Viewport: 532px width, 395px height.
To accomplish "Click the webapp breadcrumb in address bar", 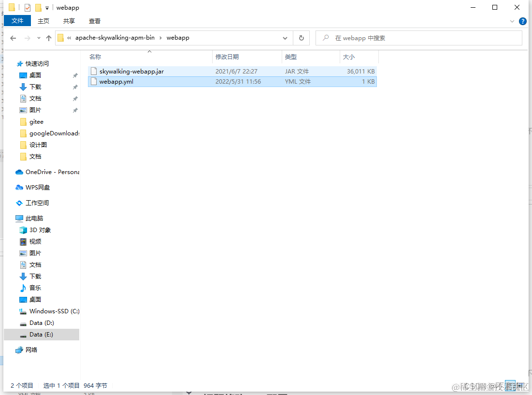I will coord(178,38).
